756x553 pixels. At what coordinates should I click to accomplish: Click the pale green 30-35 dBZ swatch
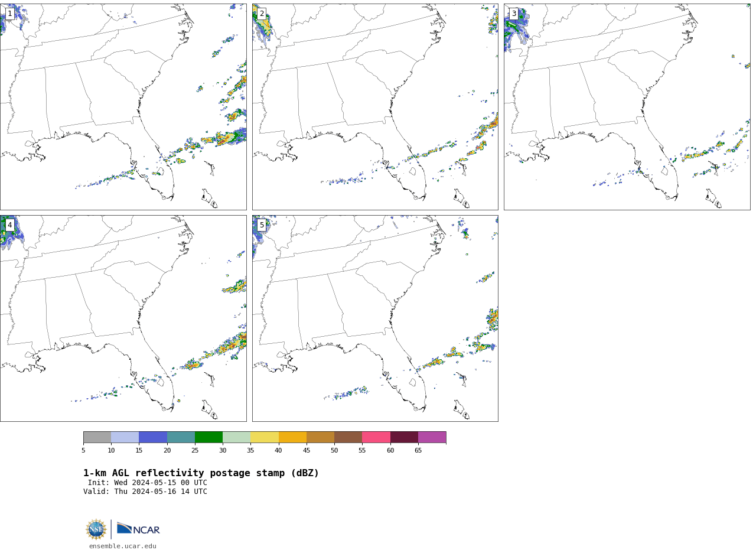pos(236,437)
